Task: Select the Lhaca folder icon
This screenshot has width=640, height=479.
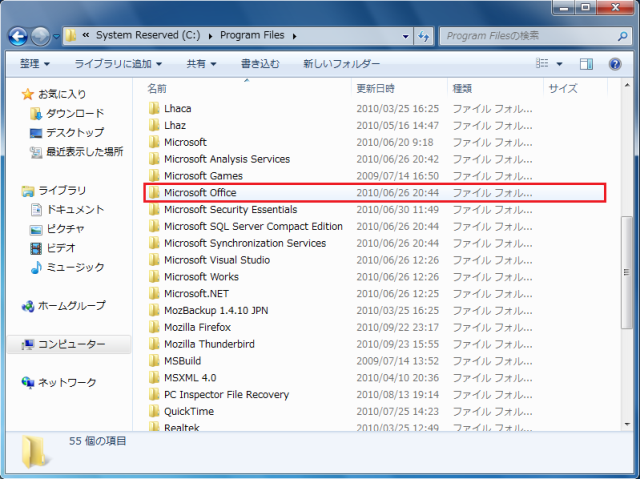Action: [154, 109]
